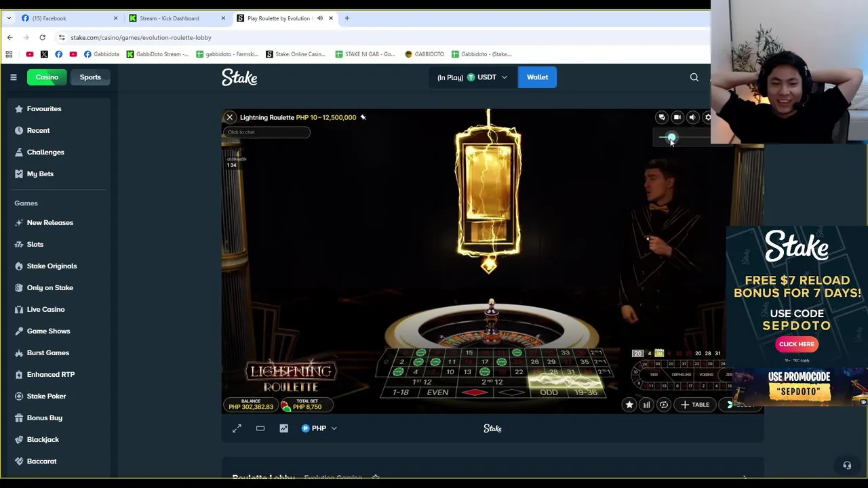Go to Live Casino
868x488 pixels.
[45, 309]
